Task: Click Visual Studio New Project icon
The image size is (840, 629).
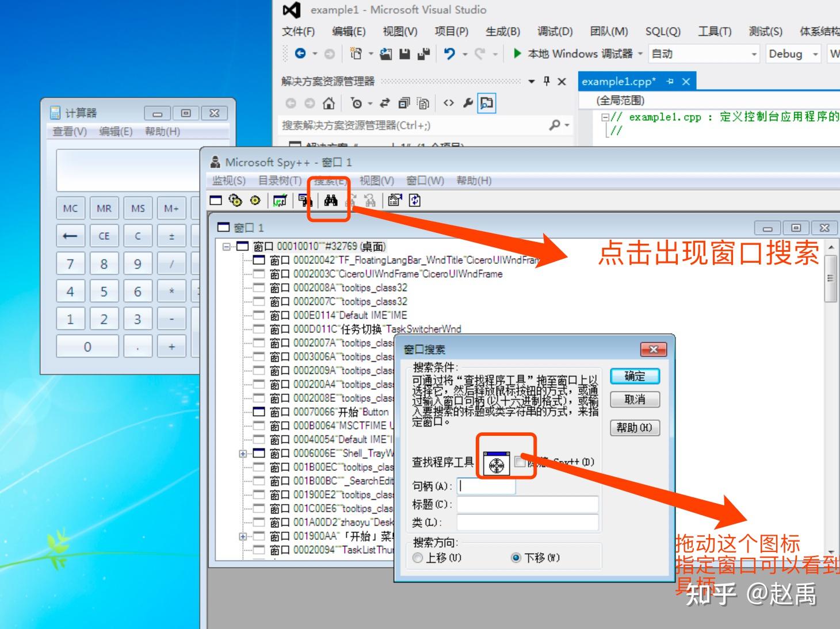Action: (x=356, y=53)
